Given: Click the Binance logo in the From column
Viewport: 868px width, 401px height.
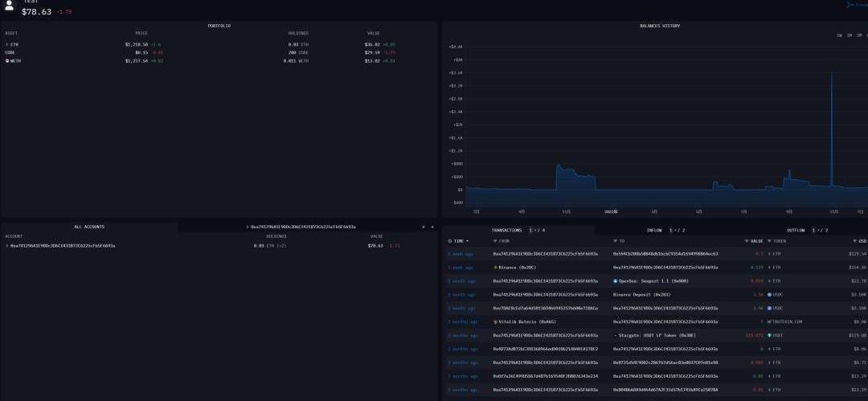Looking at the screenshot, I should click(495, 267).
